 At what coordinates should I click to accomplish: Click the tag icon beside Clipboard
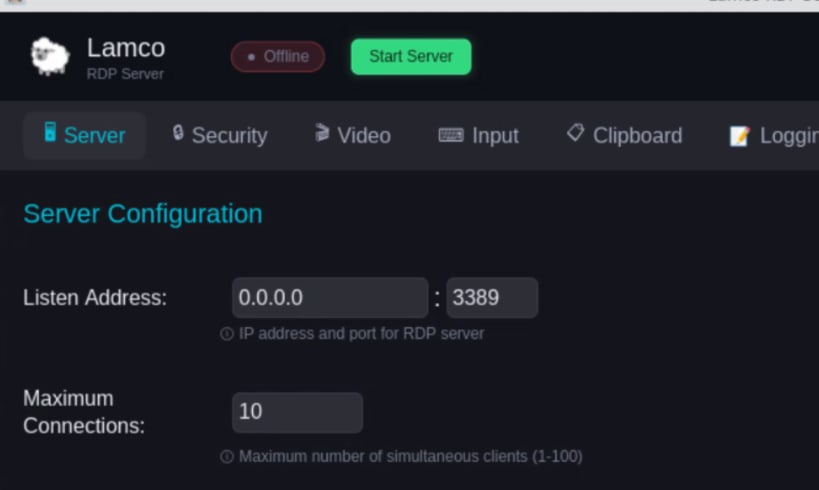pyautogui.click(x=575, y=133)
